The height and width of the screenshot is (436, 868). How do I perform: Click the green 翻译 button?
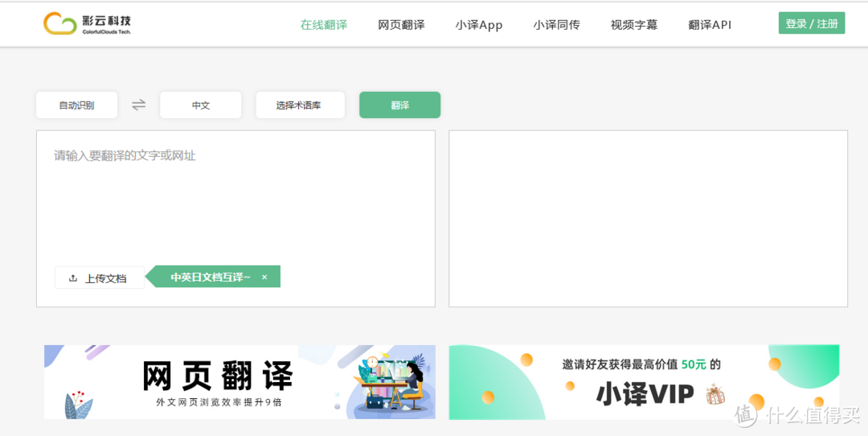399,105
